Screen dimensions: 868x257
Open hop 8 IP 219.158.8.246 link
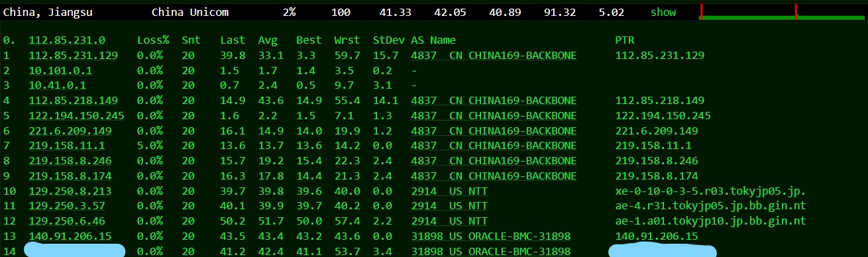click(70, 160)
